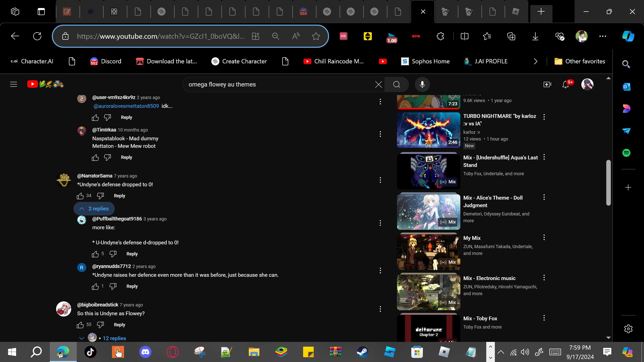Open Copilot icon in the Edge toolbar

tap(628, 36)
